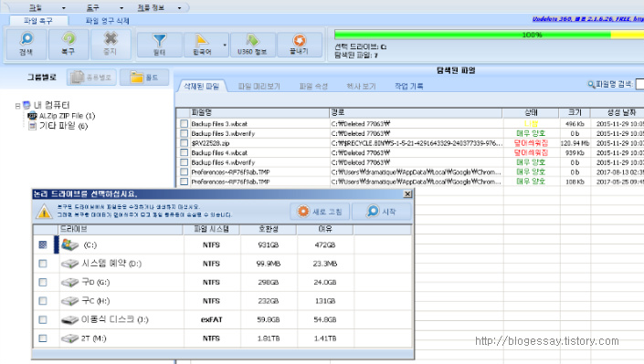The width and height of the screenshot is (644, 364).
Task: Click the 중지 (Stop) X button
Action: [x=111, y=44]
